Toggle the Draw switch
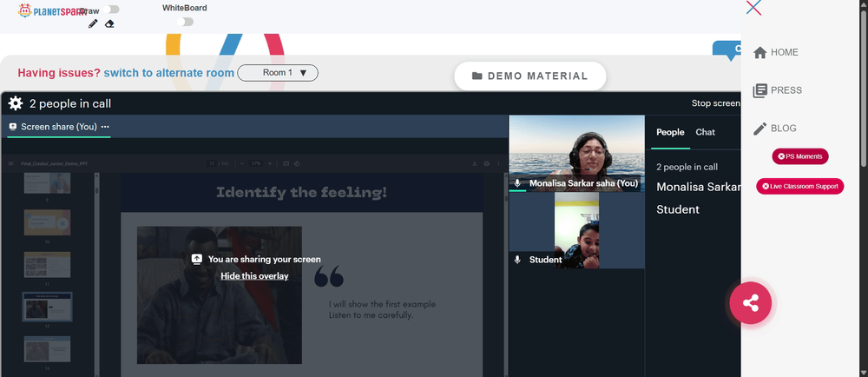 [x=111, y=10]
